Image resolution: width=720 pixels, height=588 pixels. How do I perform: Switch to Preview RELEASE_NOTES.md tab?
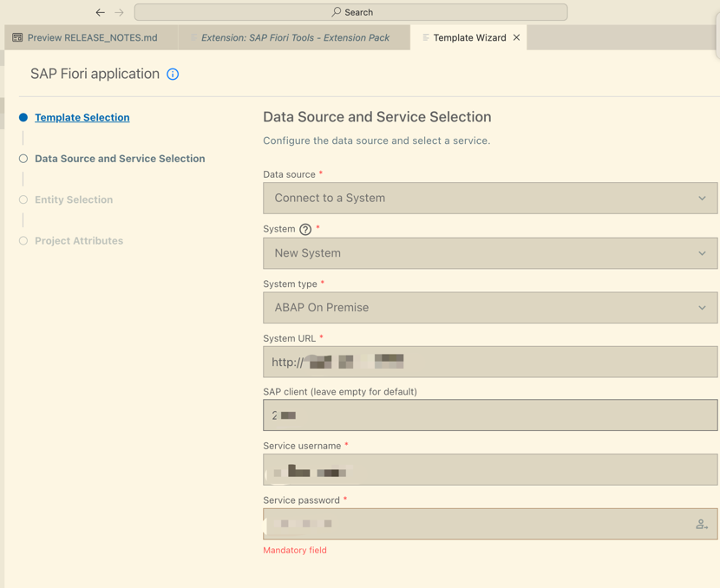(x=91, y=37)
